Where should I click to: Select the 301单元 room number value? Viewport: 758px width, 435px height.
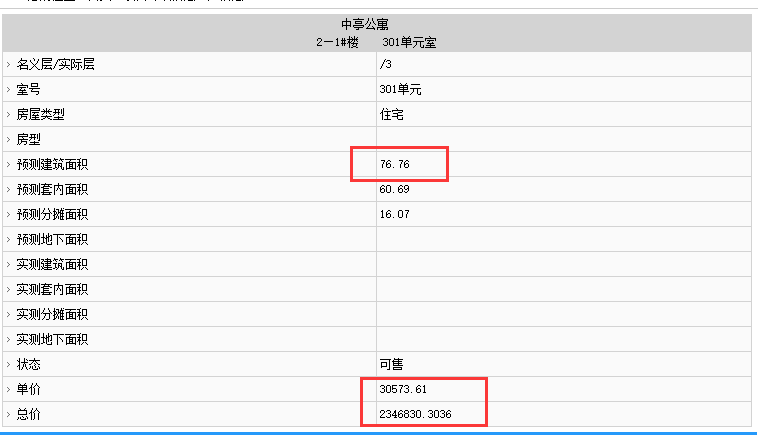click(400, 89)
